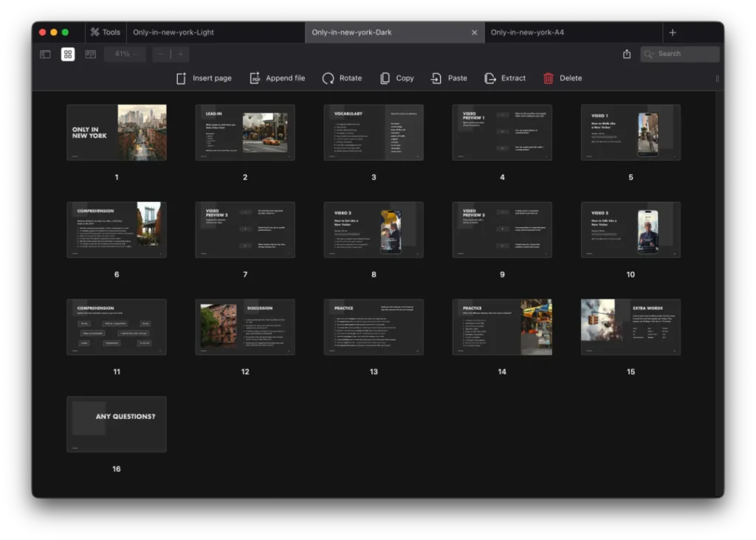Viewport: 756px width, 540px height.
Task: Click the red Delete trash icon
Action: [x=548, y=78]
